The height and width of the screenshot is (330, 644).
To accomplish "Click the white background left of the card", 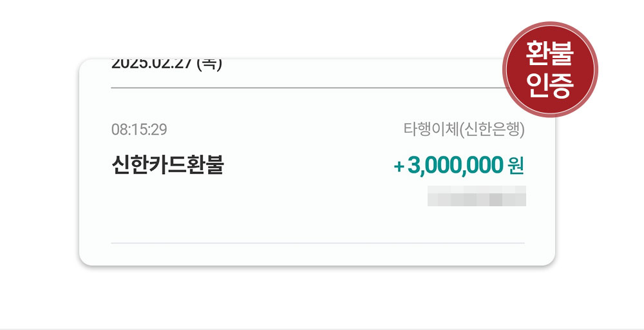I will click(39, 161).
